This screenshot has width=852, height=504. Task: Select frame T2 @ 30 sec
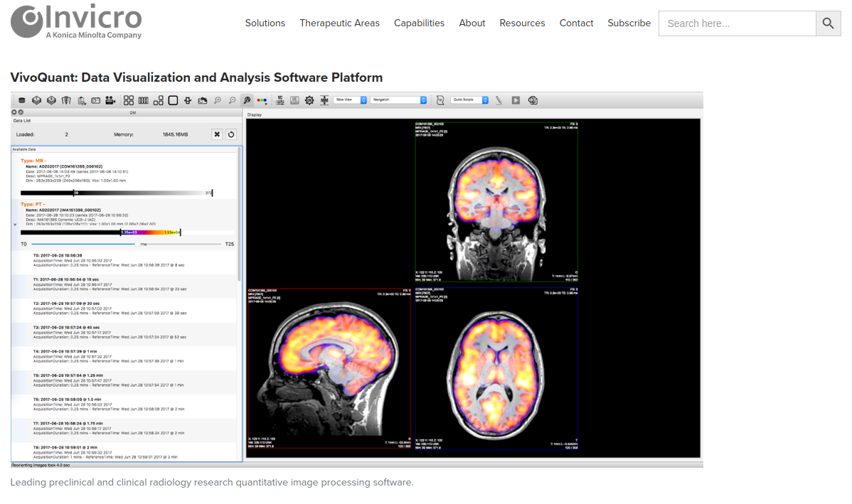(x=125, y=309)
